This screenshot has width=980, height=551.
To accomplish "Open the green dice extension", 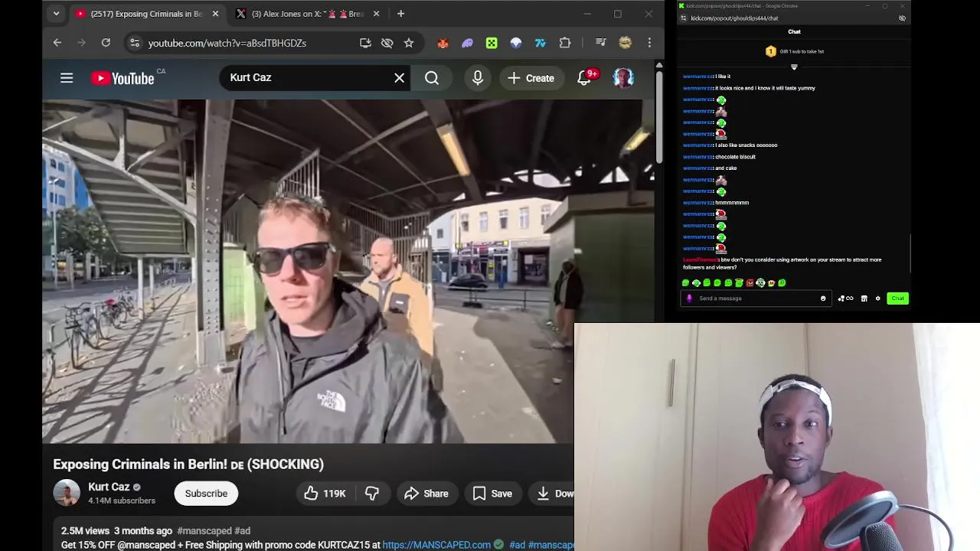I will 492,43.
